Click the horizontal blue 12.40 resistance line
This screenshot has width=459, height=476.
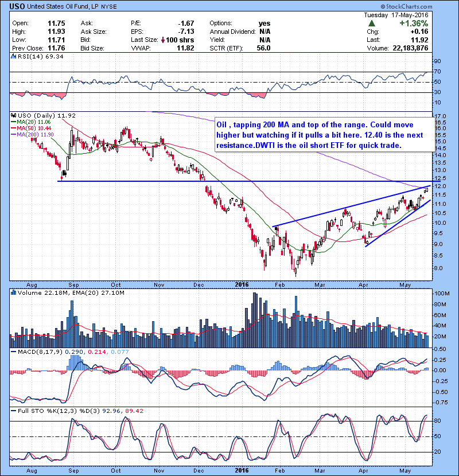(249, 181)
